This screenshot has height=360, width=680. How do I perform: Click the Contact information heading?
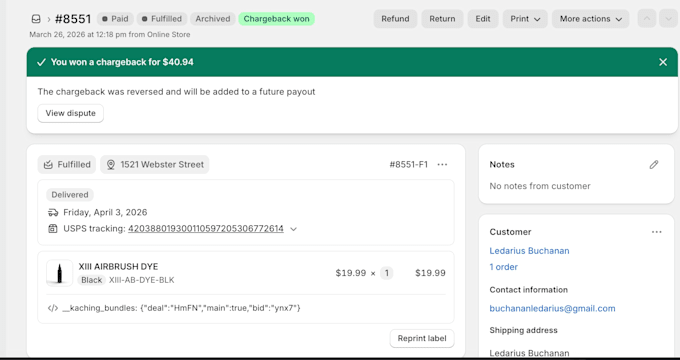pos(529,290)
